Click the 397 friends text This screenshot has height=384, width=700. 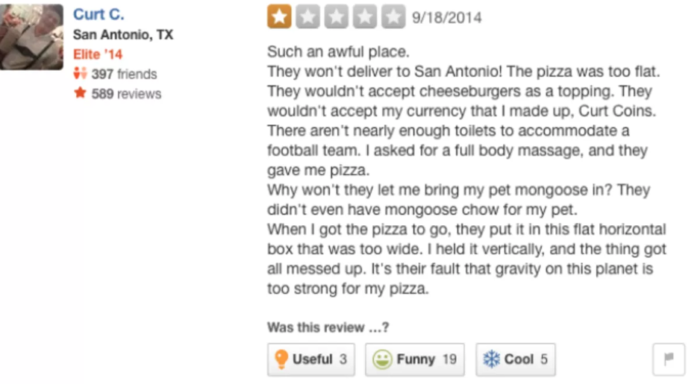[x=124, y=74]
